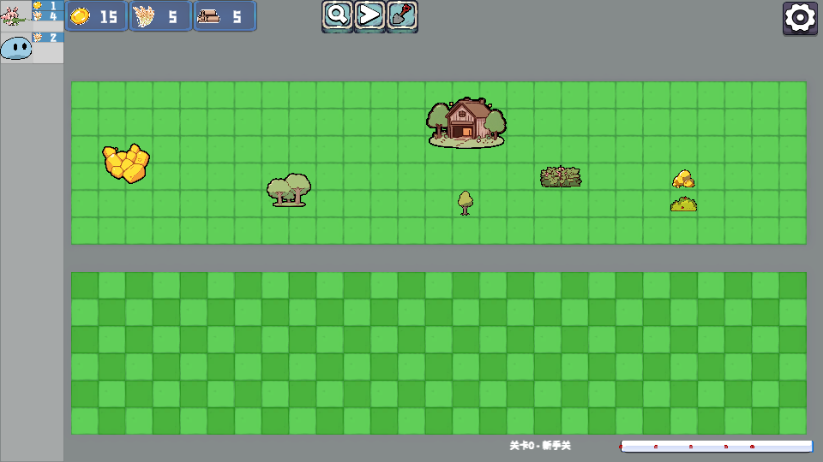
Task: Click the first red marker on progress bar
Action: coord(655,447)
